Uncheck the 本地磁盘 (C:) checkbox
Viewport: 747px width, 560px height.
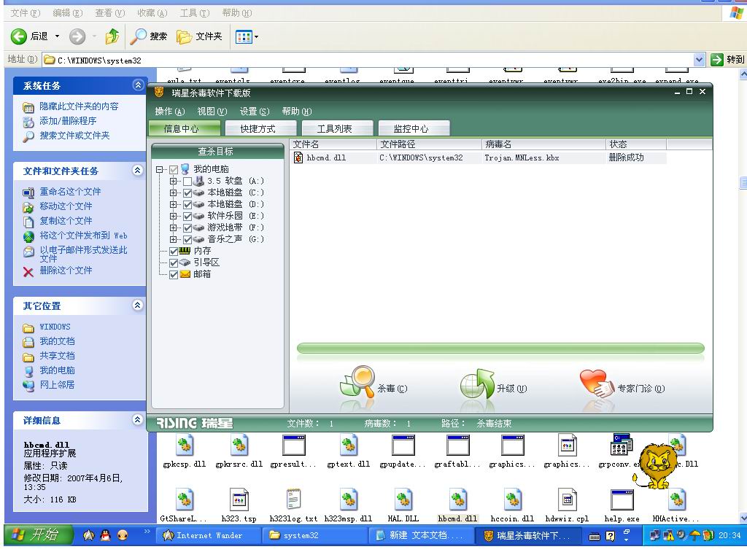[x=187, y=192]
